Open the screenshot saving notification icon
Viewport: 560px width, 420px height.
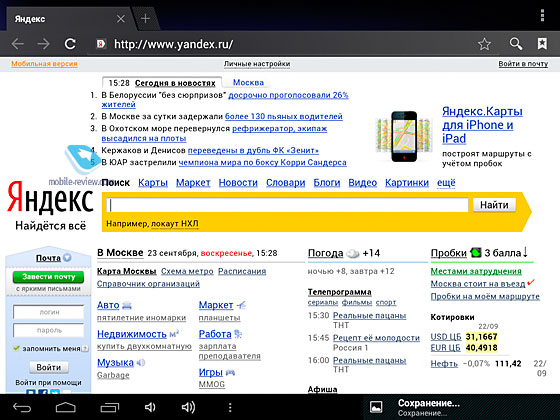[x=376, y=407]
